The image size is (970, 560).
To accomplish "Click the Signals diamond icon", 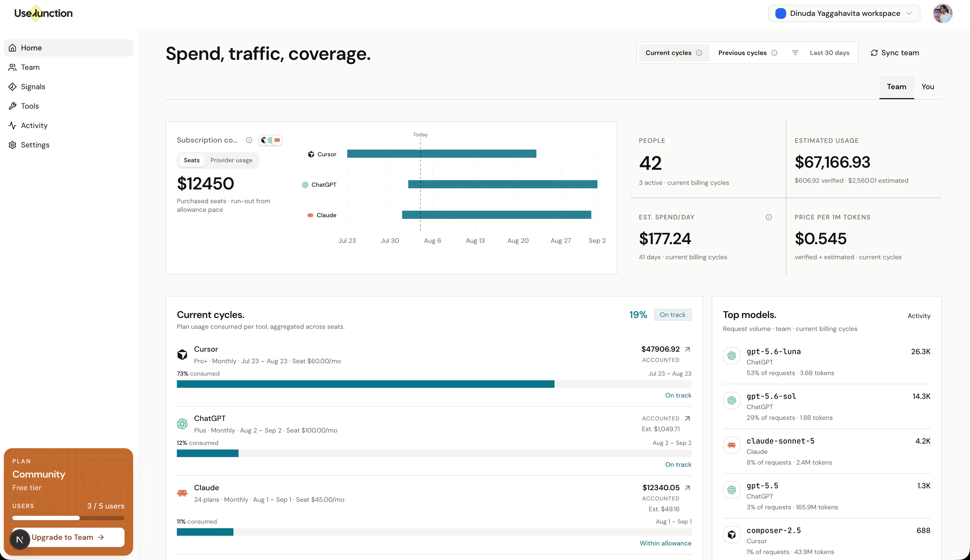I will point(13,87).
